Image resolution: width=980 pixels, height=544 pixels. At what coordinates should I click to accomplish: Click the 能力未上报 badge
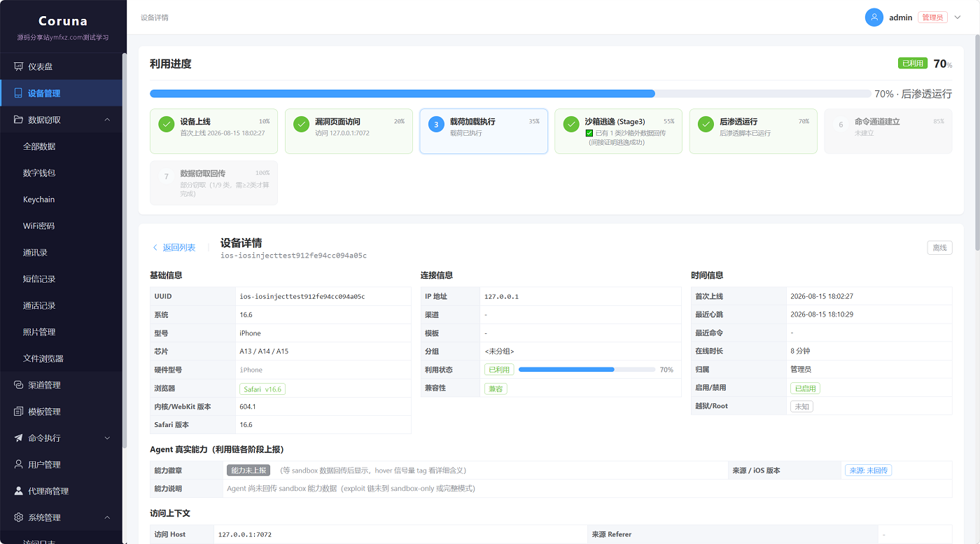(x=248, y=470)
